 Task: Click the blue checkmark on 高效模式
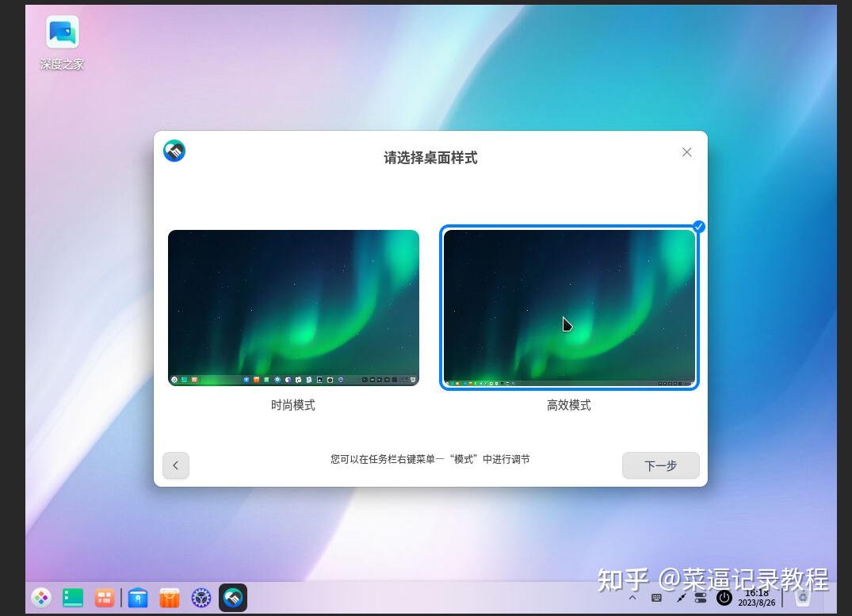[698, 227]
